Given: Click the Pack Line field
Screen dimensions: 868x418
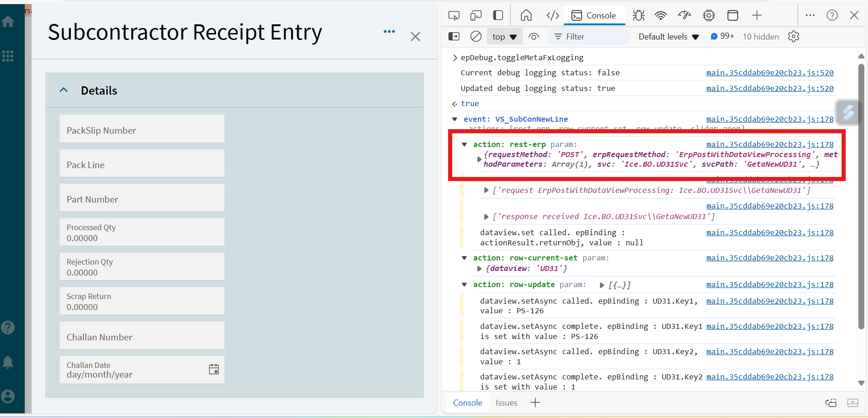Looking at the screenshot, I should (142, 163).
